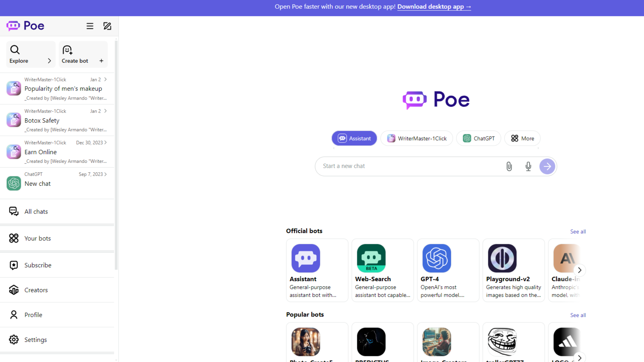Image resolution: width=644 pixels, height=362 pixels.
Task: Switch to the ChatGPT bot tab
Action: 479,138
